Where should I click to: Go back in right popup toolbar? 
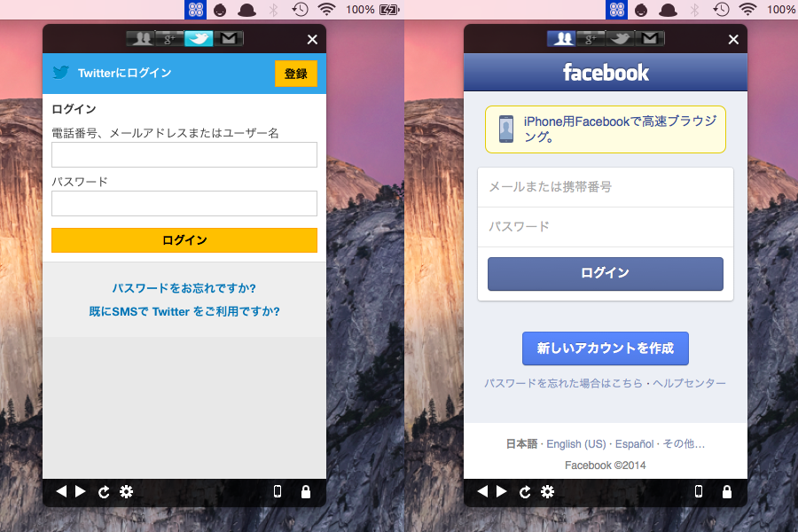tap(482, 491)
